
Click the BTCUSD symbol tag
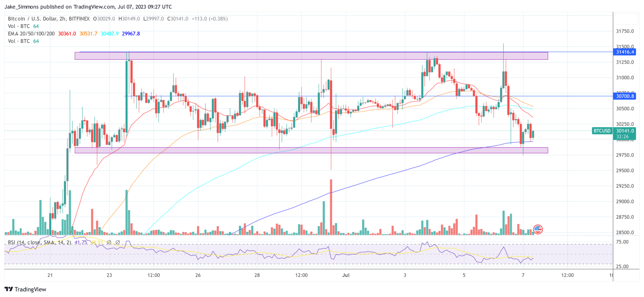(x=602, y=131)
